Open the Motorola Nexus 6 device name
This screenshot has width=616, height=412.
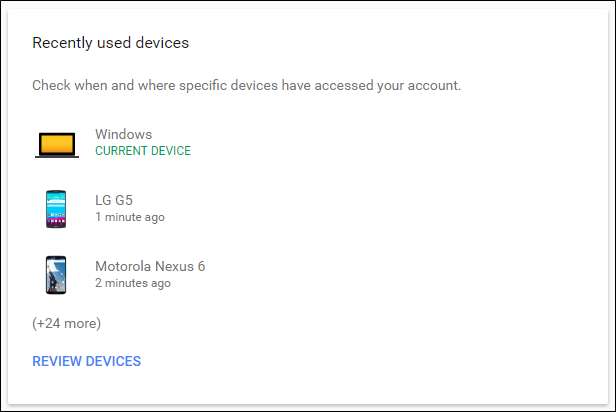pyautogui.click(x=150, y=266)
